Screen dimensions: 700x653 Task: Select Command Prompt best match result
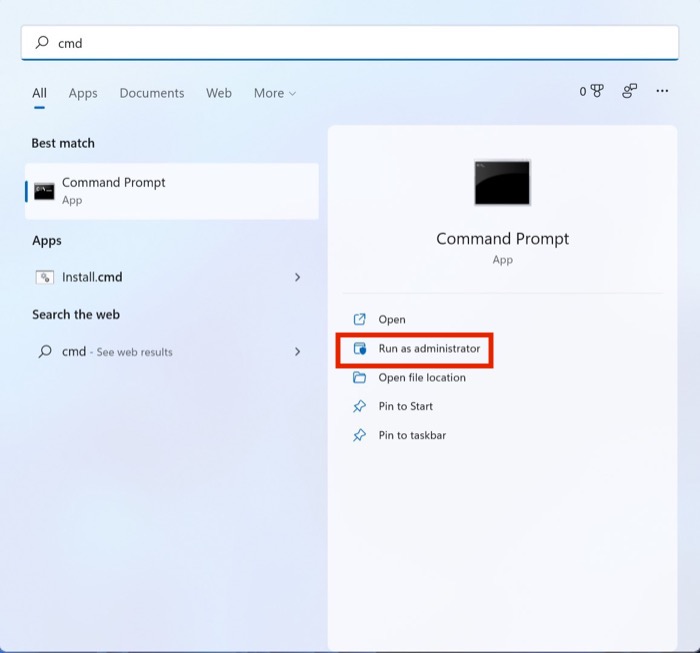[172, 191]
